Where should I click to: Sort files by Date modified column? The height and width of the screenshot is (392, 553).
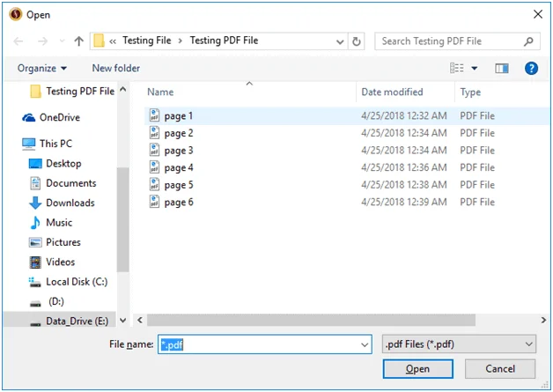click(392, 92)
